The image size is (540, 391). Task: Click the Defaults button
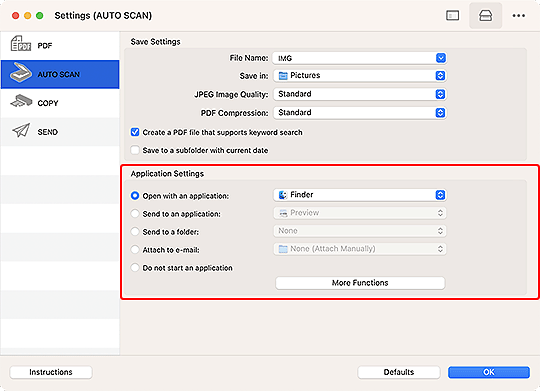399,372
